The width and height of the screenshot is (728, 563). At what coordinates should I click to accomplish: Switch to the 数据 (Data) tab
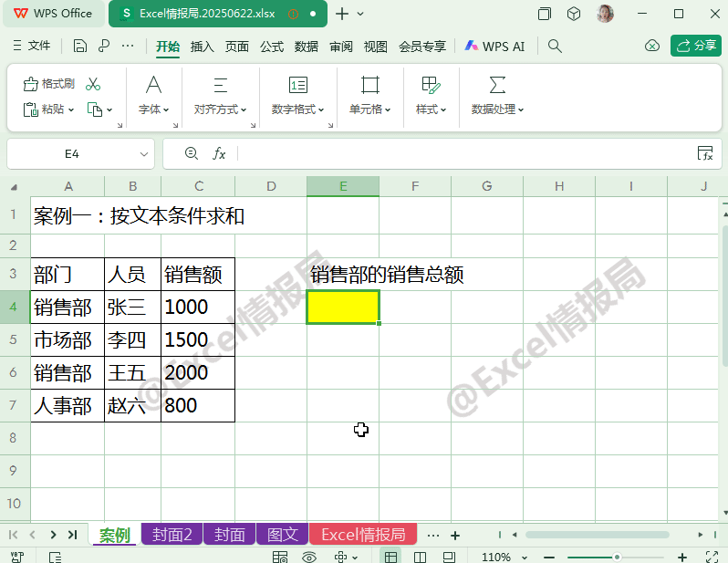(307, 47)
